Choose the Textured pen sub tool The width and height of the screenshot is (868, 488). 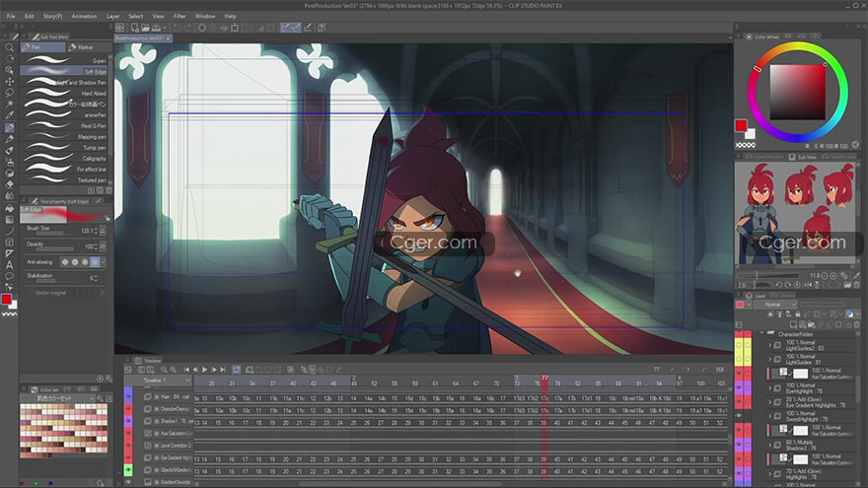pyautogui.click(x=64, y=179)
